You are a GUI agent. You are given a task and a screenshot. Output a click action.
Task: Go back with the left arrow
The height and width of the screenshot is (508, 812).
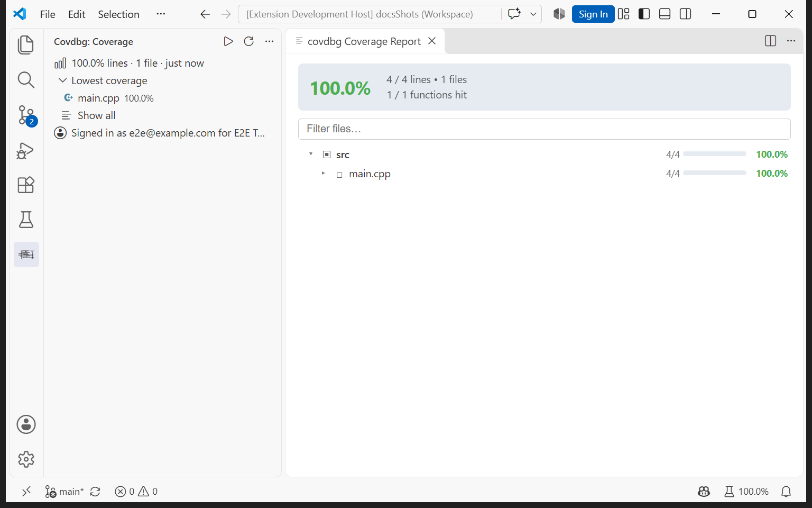click(205, 14)
